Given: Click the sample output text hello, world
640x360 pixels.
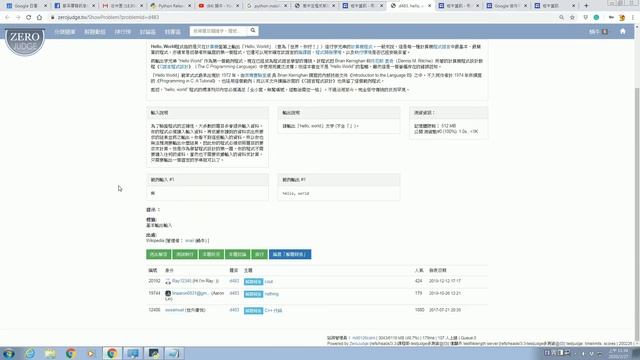Looking at the screenshot, I should point(296,193).
